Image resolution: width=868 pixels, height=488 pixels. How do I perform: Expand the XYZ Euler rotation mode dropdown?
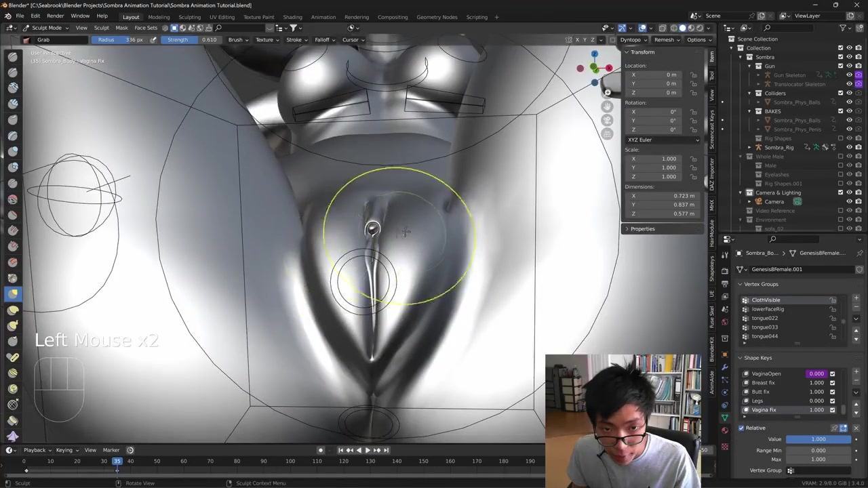[663, 140]
